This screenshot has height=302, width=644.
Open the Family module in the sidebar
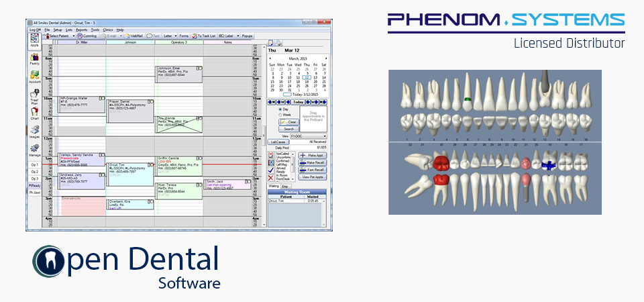coord(34,60)
